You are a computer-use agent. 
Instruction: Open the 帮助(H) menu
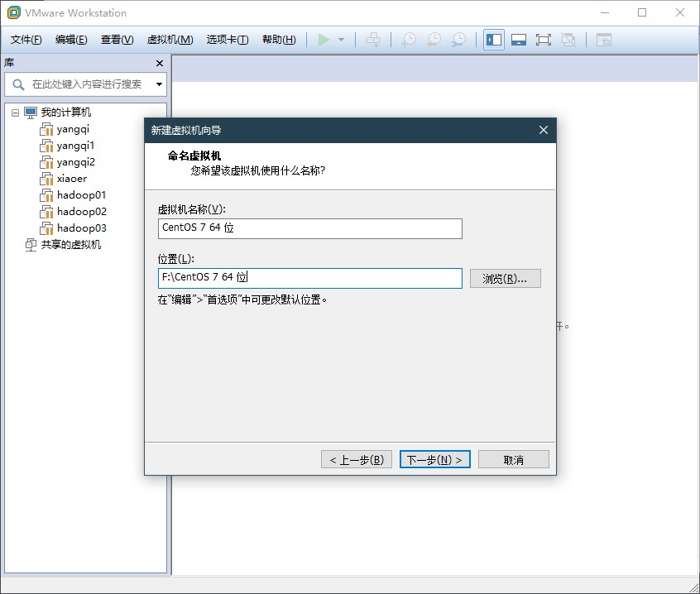(x=279, y=40)
